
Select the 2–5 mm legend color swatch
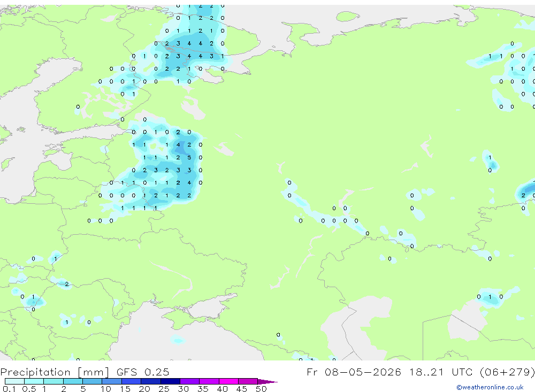click(73, 381)
